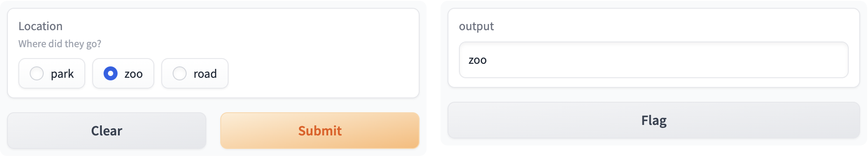Select the park radio button
The width and height of the screenshot is (868, 159).
pyautogui.click(x=52, y=73)
